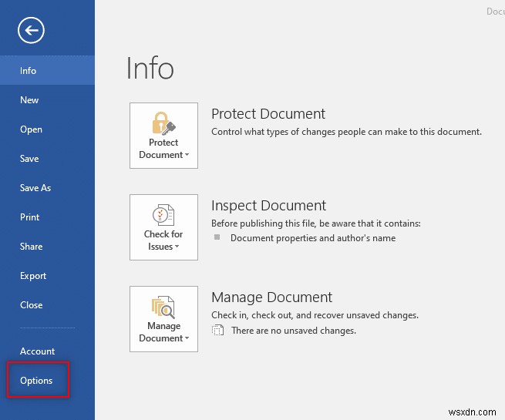
Task: Click 'Check in, check out' description text
Action: click(315, 315)
